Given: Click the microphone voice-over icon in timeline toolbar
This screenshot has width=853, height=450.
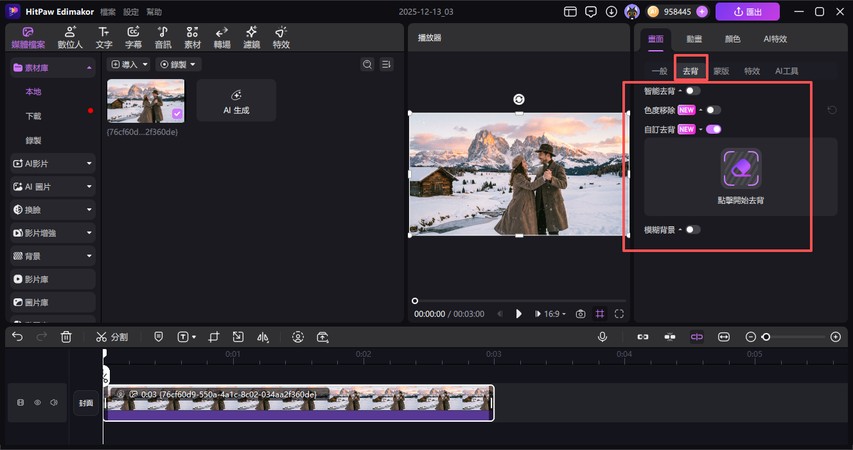Looking at the screenshot, I should click(603, 337).
